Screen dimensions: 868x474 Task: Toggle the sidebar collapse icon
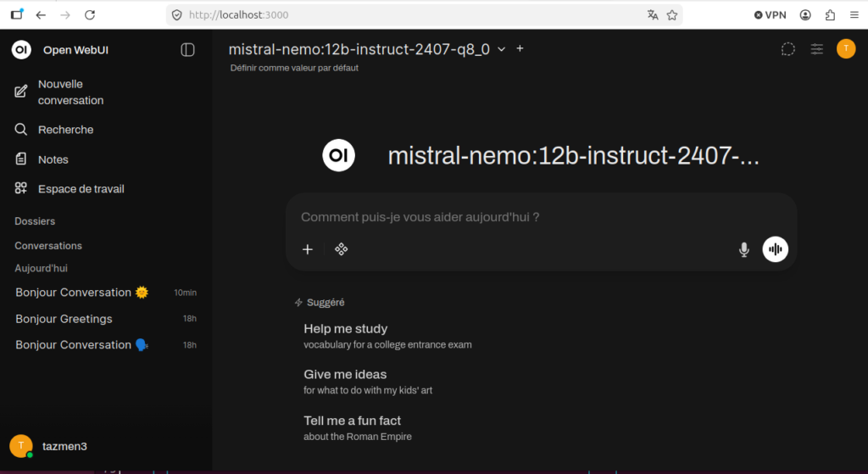point(188,50)
